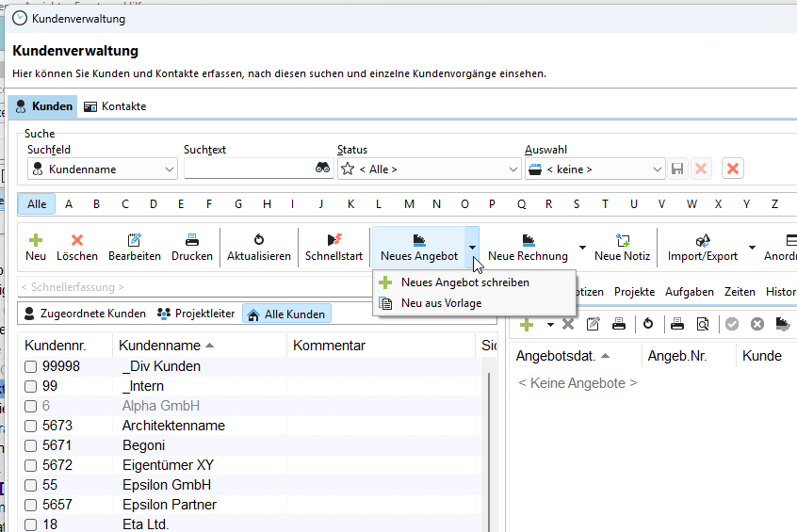Filter customers by letter M
The image size is (797, 532).
[409, 204]
